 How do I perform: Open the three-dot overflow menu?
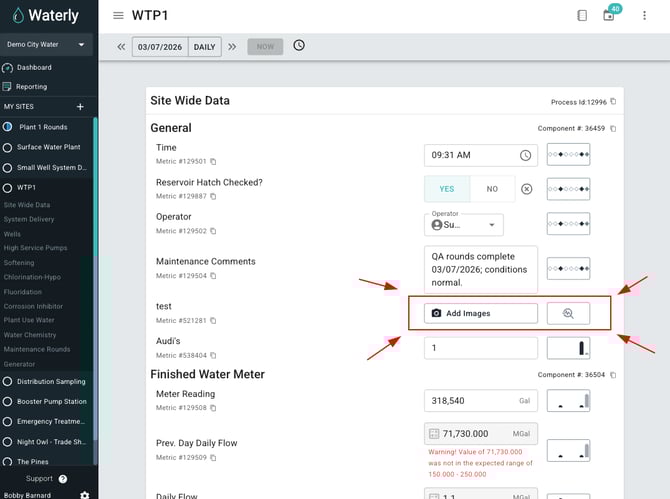(645, 15)
